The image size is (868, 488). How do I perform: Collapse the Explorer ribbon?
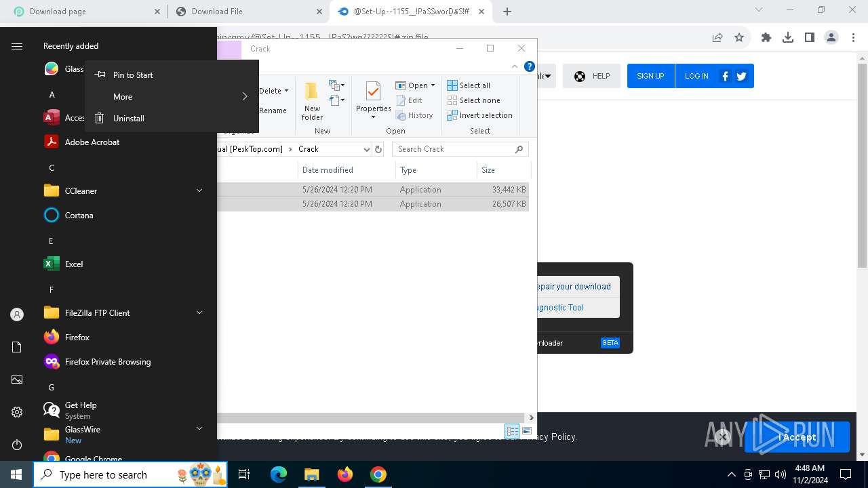tap(515, 66)
